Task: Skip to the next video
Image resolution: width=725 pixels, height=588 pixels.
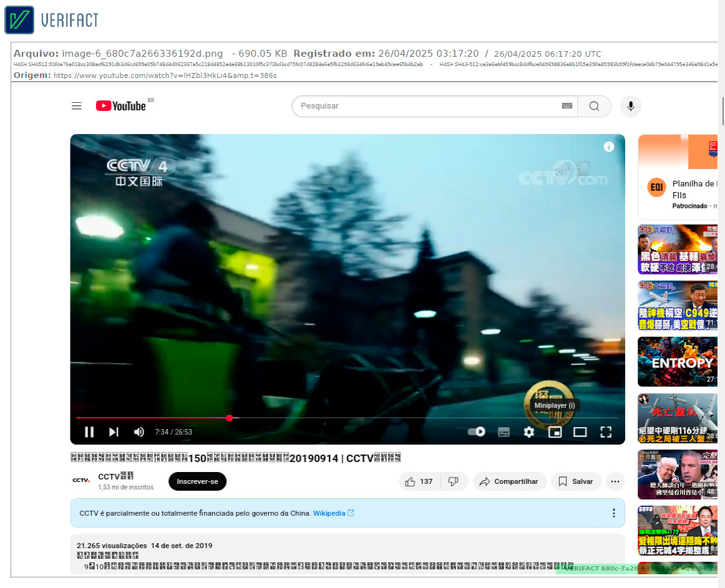Action: coord(114,431)
